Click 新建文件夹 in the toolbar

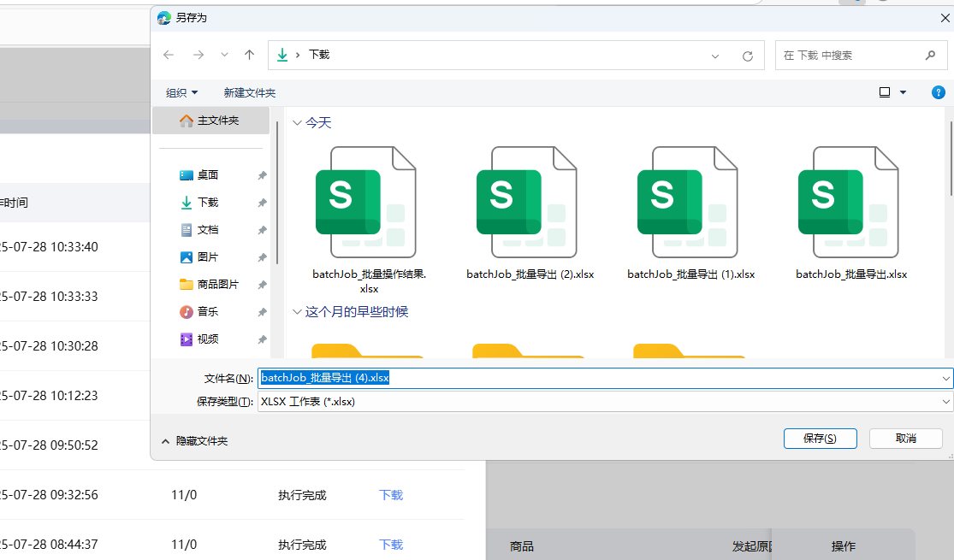tap(249, 92)
